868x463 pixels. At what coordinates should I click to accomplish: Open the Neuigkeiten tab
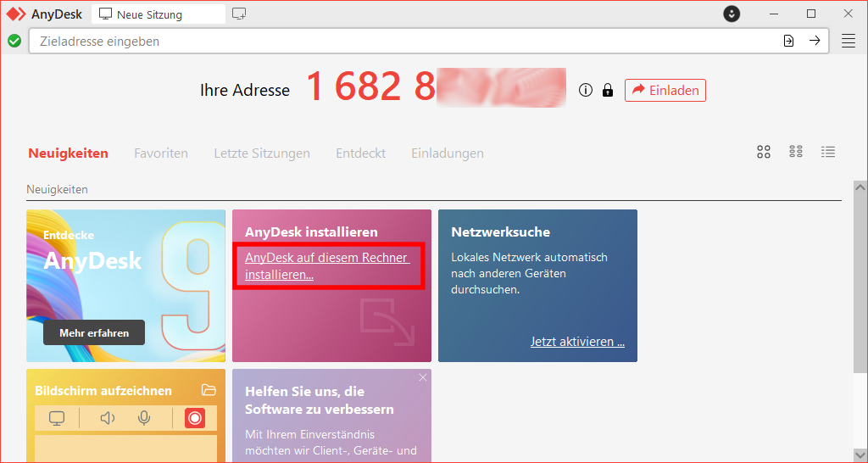[68, 153]
